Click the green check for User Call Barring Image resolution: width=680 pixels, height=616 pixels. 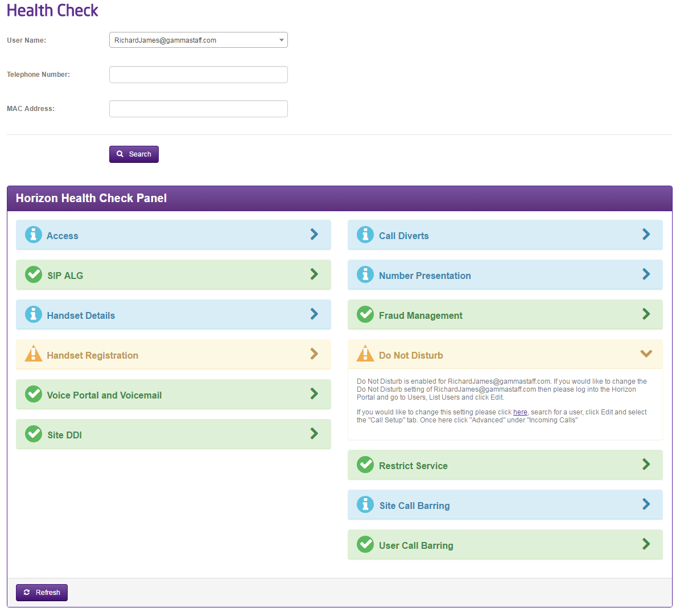click(365, 544)
